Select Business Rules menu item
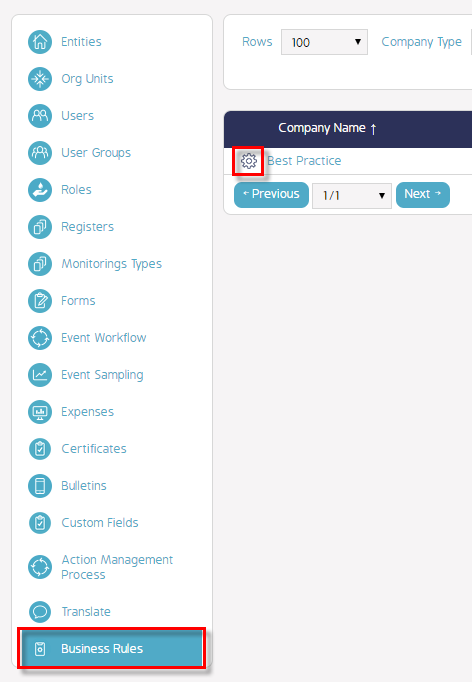Screen dimensions: 472x682 [x=111, y=649]
